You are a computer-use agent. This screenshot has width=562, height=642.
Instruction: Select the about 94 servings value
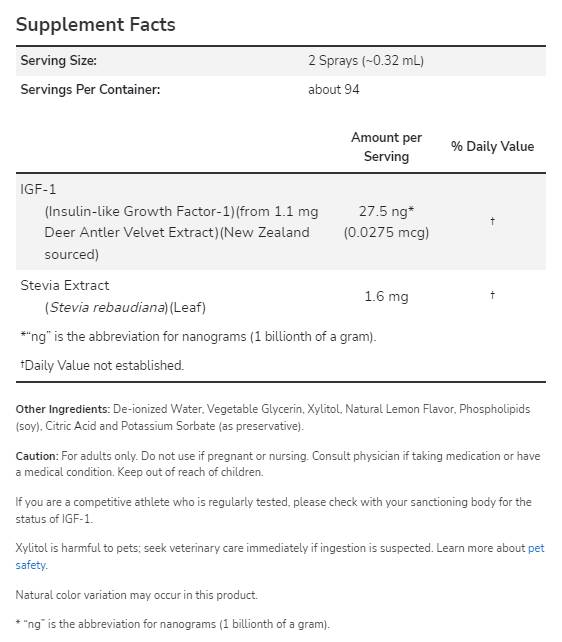pyautogui.click(x=334, y=89)
